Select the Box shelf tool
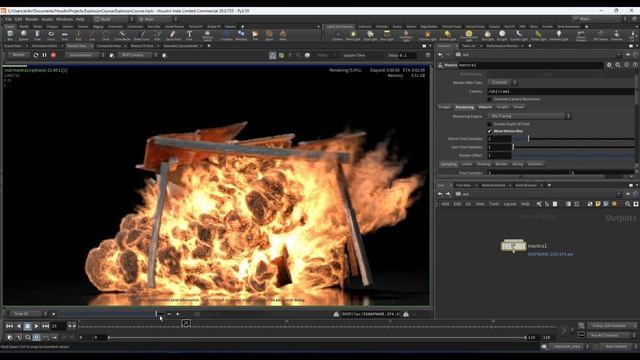Image resolution: width=640 pixels, height=360 pixels. [10, 36]
